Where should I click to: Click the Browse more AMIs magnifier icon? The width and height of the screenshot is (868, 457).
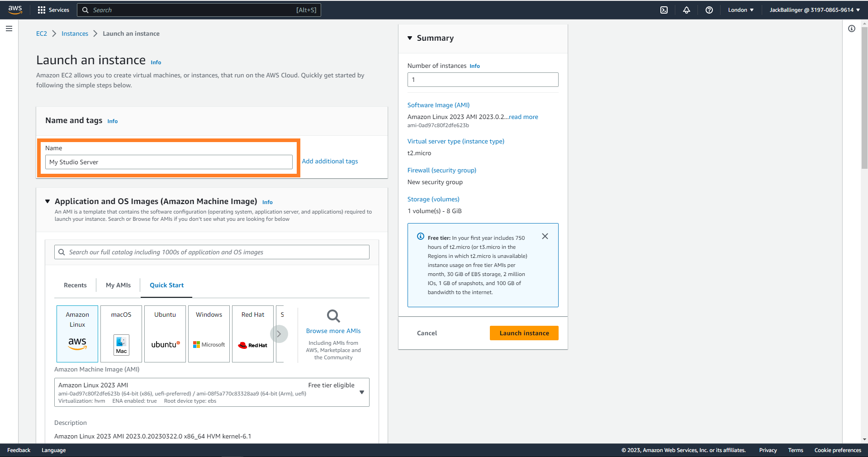333,316
